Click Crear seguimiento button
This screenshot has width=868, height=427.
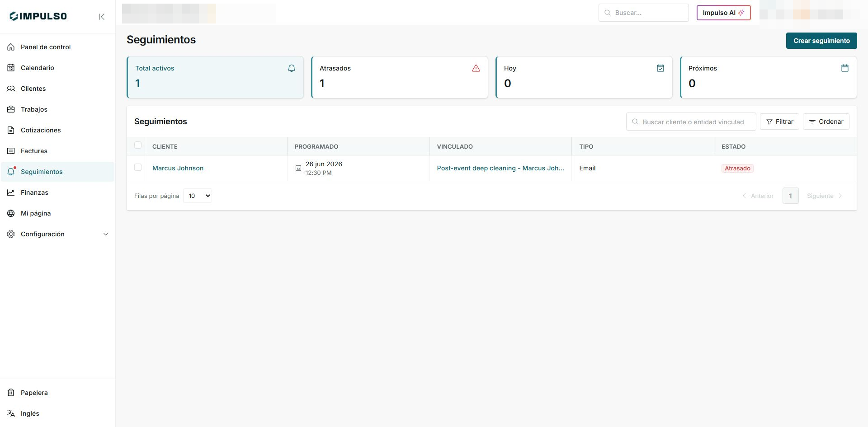pyautogui.click(x=821, y=41)
